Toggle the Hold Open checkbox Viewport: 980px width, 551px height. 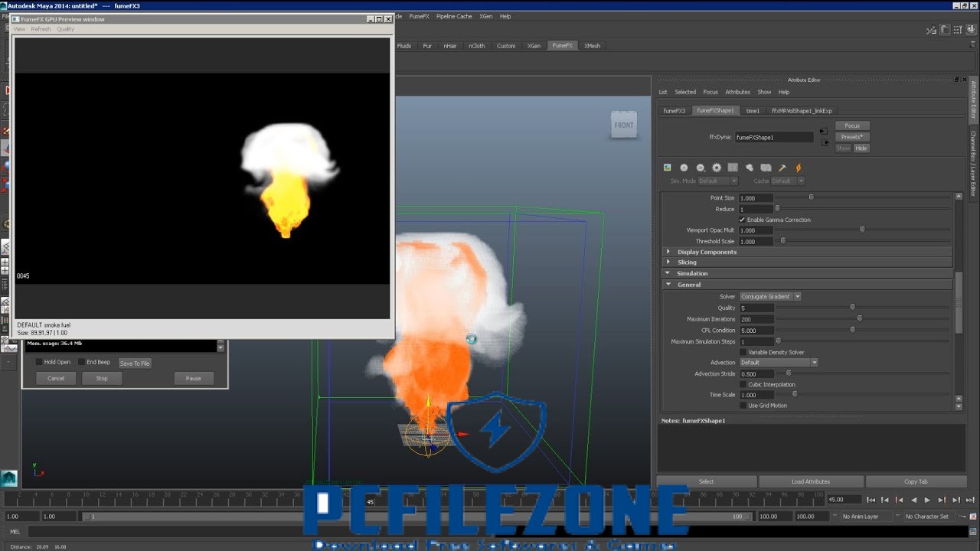tap(40, 362)
